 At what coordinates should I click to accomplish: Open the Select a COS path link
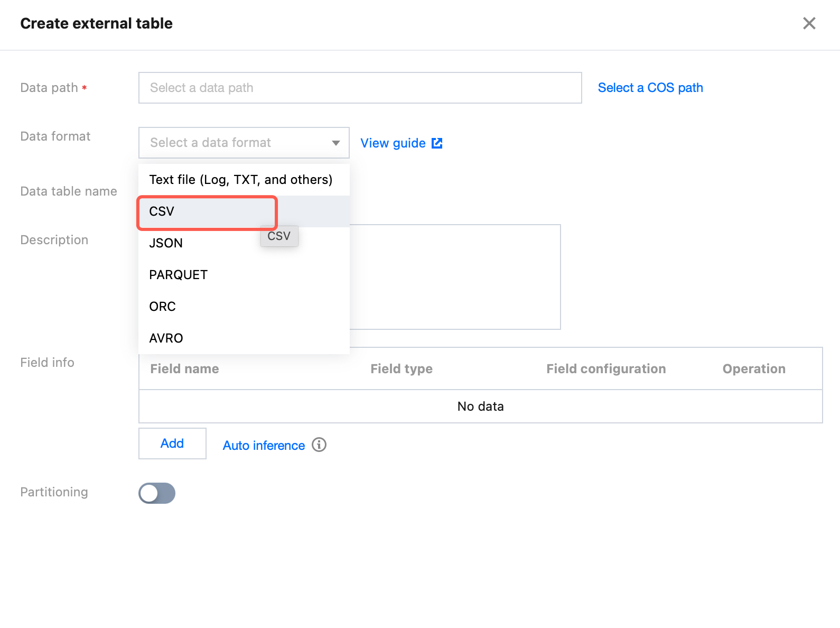(x=650, y=88)
